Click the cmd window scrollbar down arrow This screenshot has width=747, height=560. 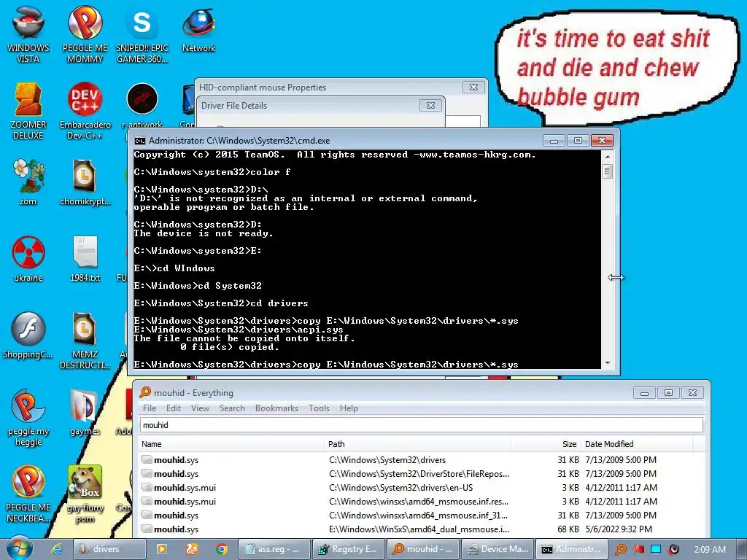[x=608, y=363]
